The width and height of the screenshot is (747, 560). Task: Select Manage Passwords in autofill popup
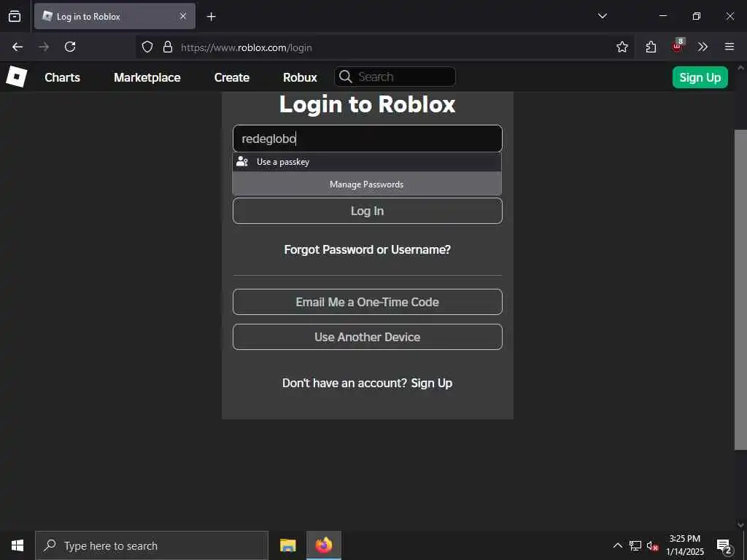pyautogui.click(x=367, y=184)
